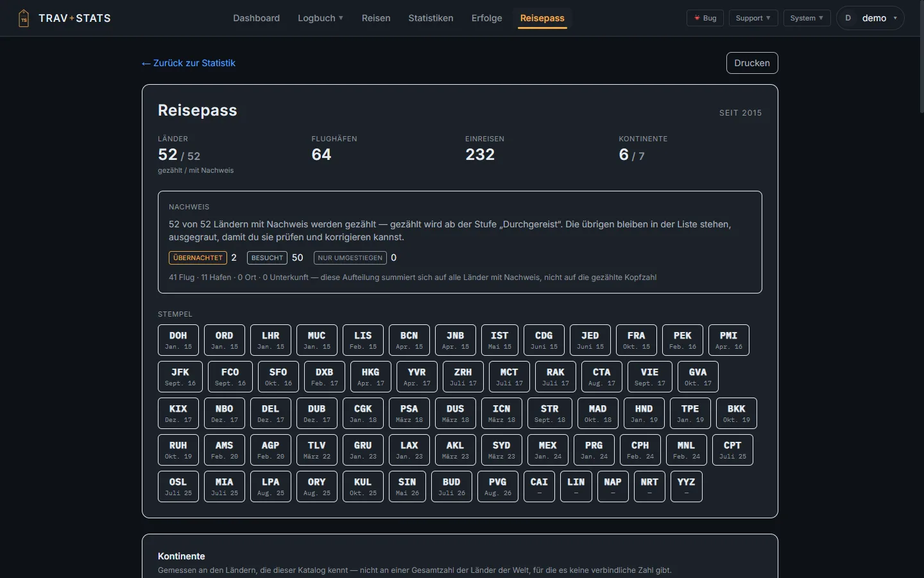Click the ÜBERNACHTET badge
Viewport: 924px width, 578px height.
point(198,258)
